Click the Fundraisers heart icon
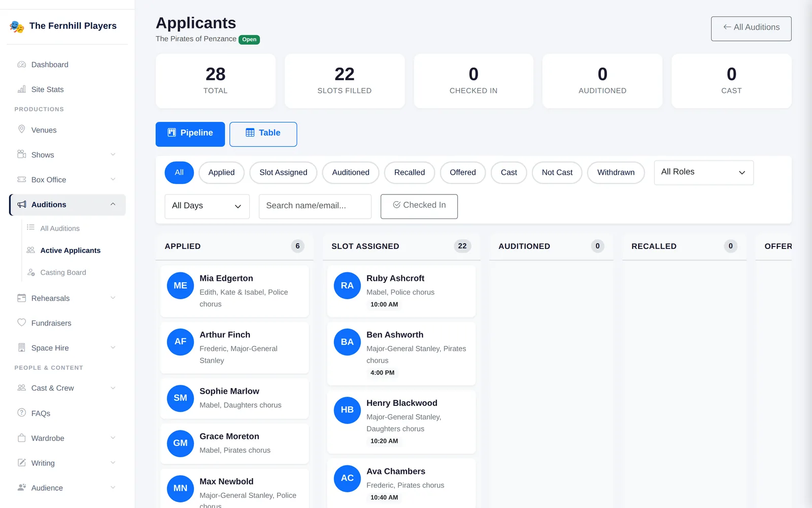 pyautogui.click(x=22, y=323)
